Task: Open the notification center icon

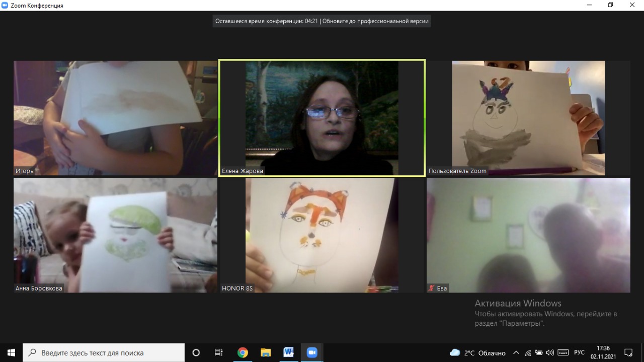Action: (x=628, y=352)
